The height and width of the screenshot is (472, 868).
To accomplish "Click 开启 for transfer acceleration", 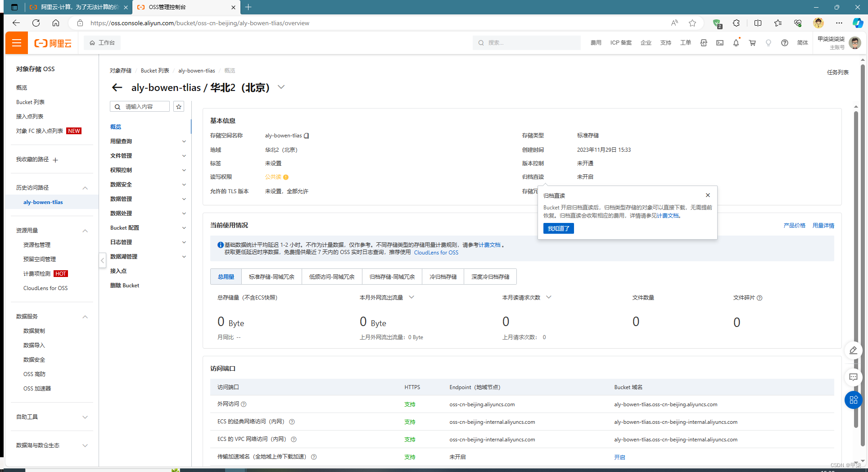I will [619, 457].
